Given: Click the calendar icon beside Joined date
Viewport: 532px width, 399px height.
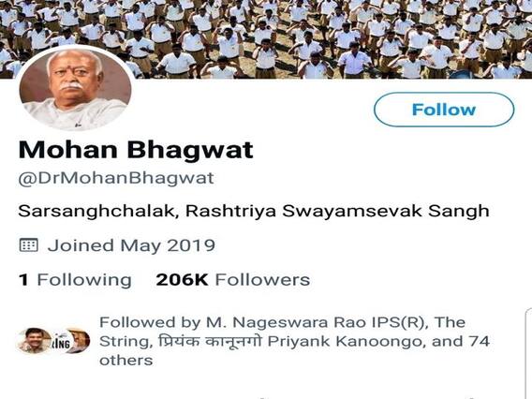Looking at the screenshot, I should coord(28,245).
